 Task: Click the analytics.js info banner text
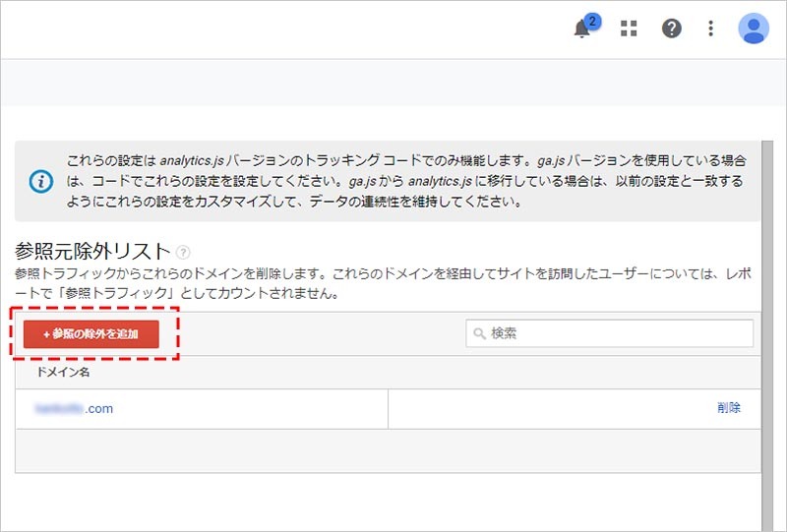coord(403,181)
